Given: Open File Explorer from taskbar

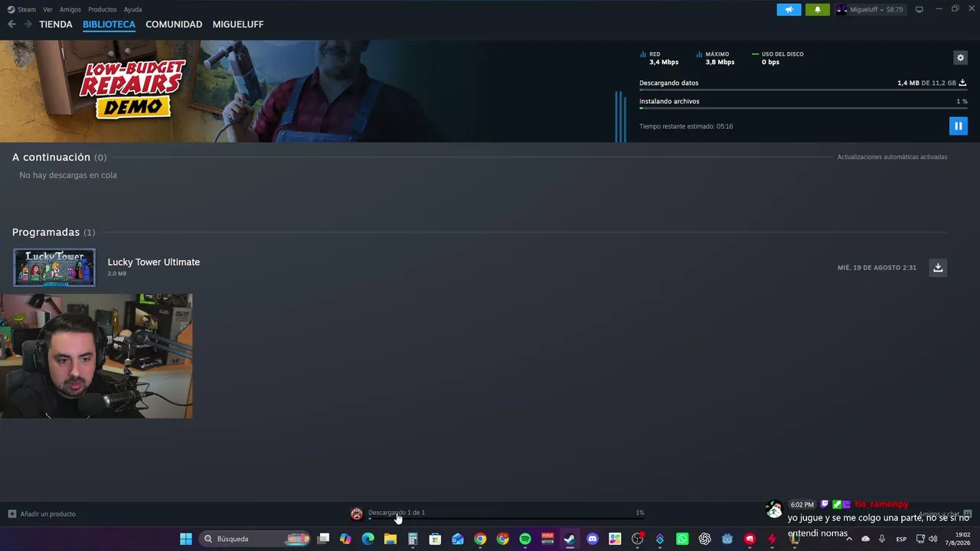Looking at the screenshot, I should 390,539.
